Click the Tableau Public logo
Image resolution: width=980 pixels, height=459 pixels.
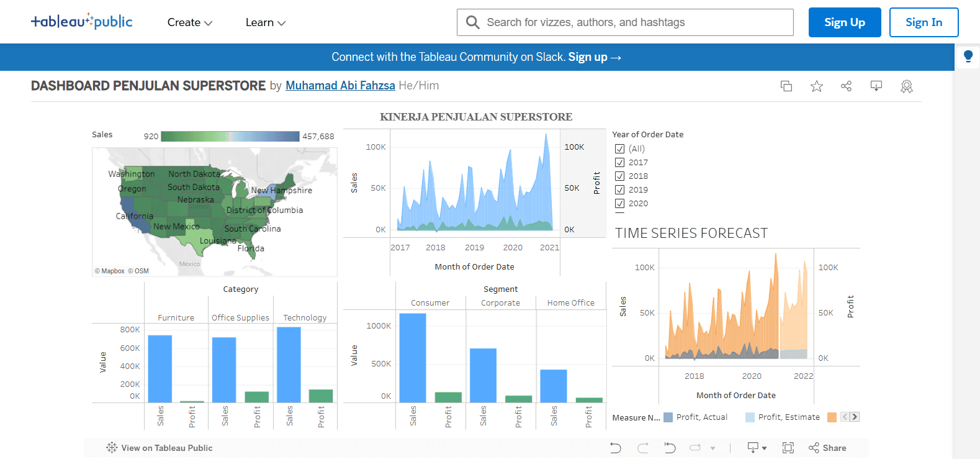point(82,22)
